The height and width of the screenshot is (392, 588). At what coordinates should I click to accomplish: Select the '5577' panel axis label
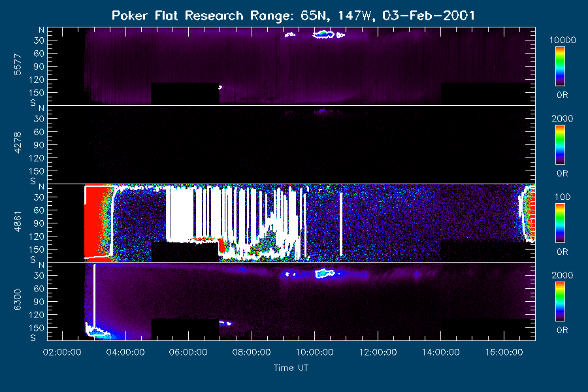(x=18, y=65)
